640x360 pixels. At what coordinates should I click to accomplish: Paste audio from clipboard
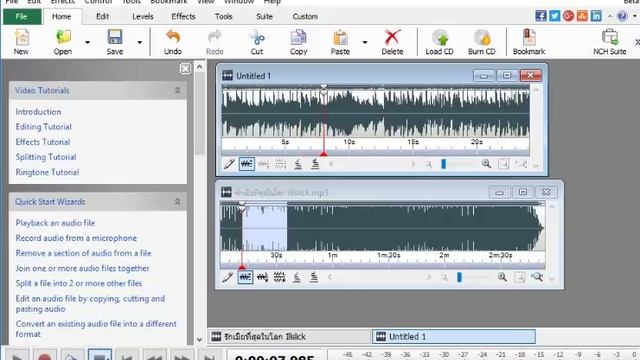click(340, 42)
